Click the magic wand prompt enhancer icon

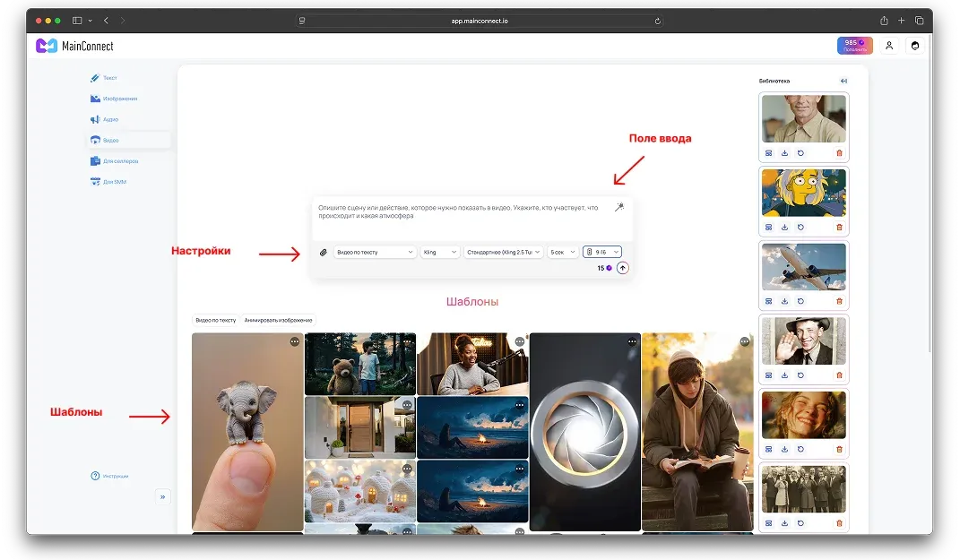click(618, 207)
